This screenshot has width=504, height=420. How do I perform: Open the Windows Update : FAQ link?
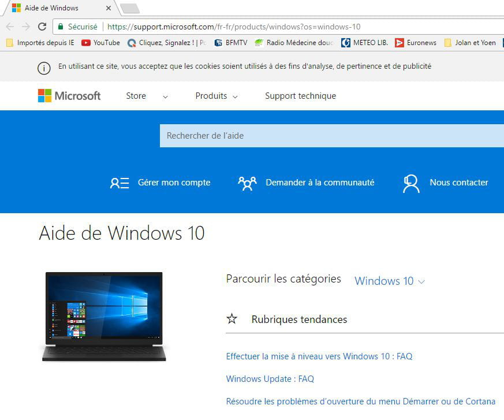pyautogui.click(x=270, y=379)
